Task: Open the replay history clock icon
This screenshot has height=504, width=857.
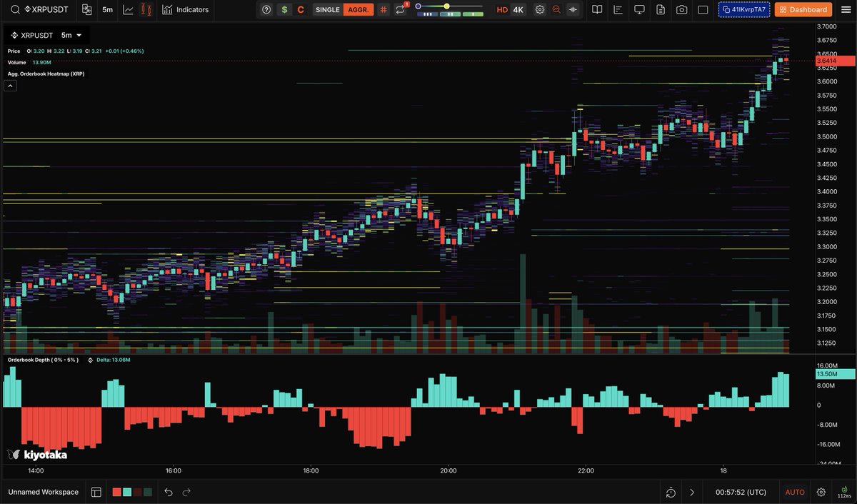Action: tap(671, 492)
